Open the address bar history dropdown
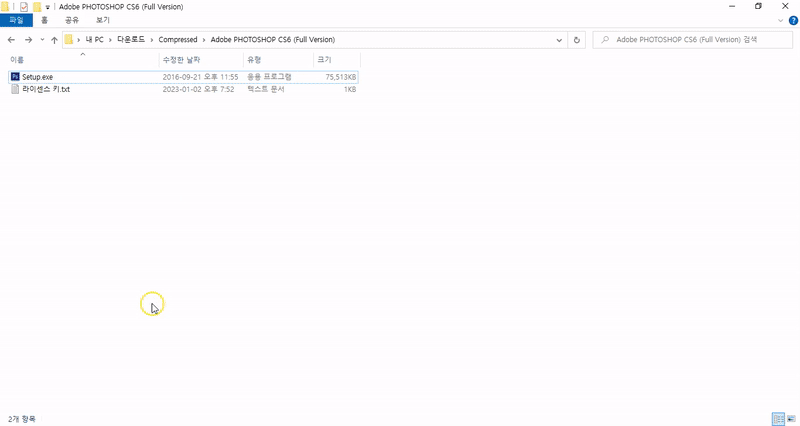Image resolution: width=800 pixels, height=426 pixels. coord(559,40)
